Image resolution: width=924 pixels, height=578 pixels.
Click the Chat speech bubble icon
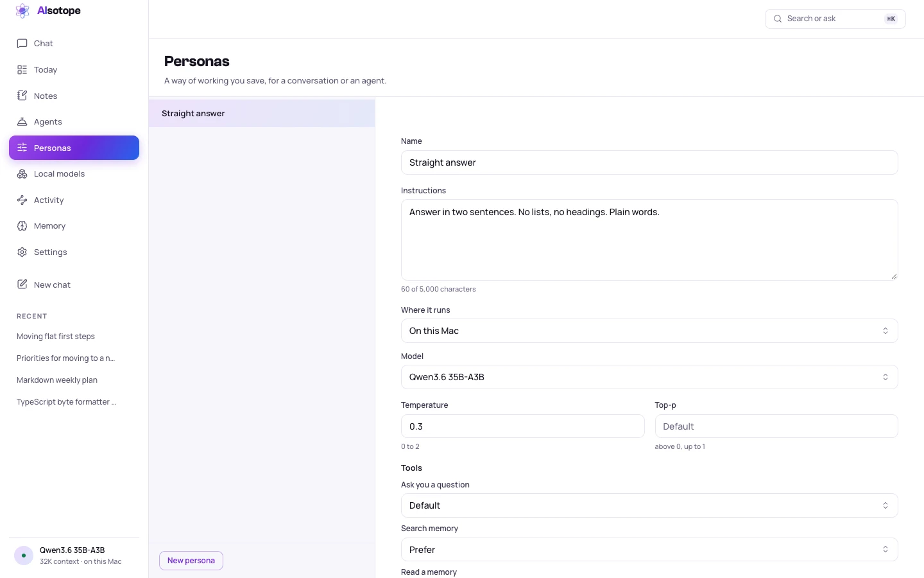tap(22, 44)
